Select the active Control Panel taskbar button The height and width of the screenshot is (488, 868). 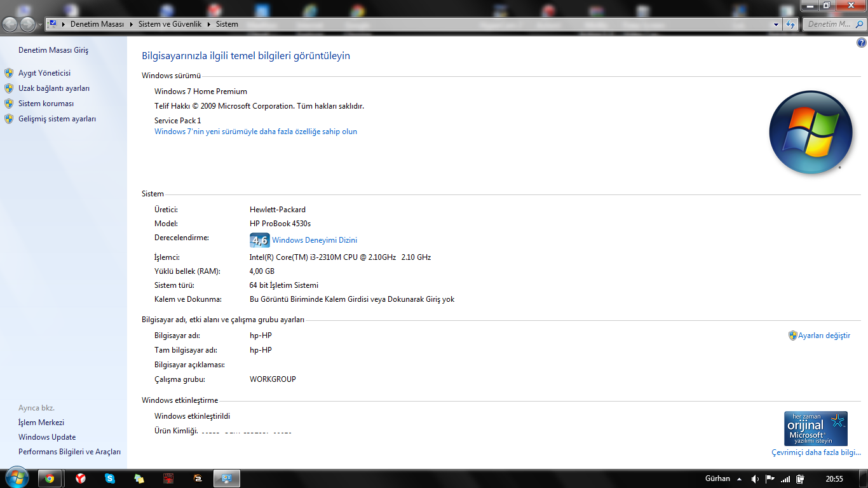(x=227, y=478)
